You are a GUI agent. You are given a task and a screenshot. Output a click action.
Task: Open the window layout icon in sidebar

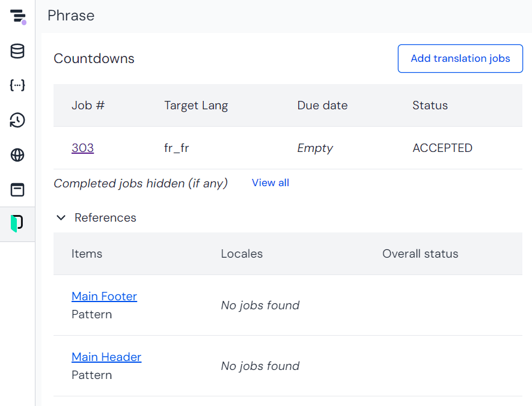[x=17, y=190]
